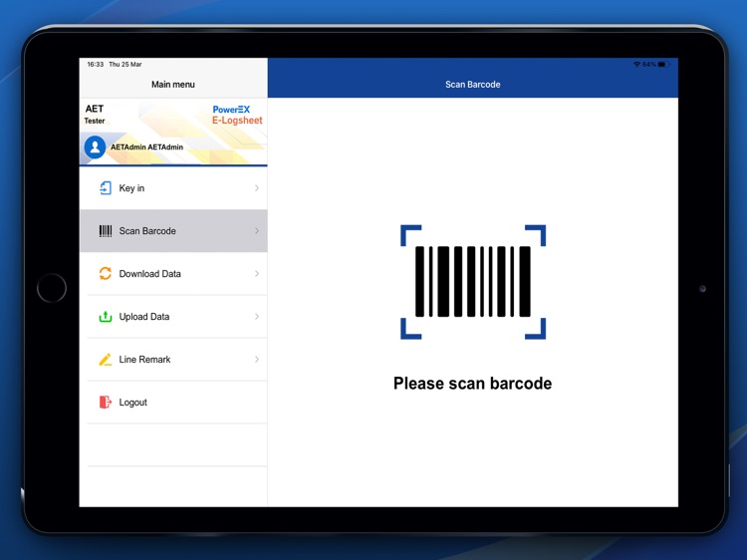Click the Thu 25 Mar date
Image resolution: width=747 pixels, height=560 pixels.
click(125, 65)
